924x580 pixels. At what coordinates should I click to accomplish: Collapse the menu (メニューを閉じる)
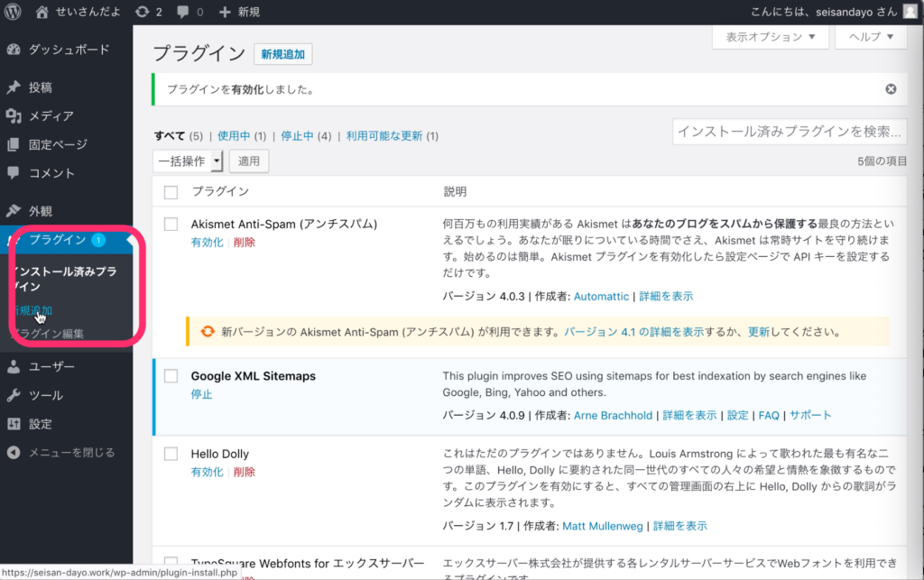[70, 453]
